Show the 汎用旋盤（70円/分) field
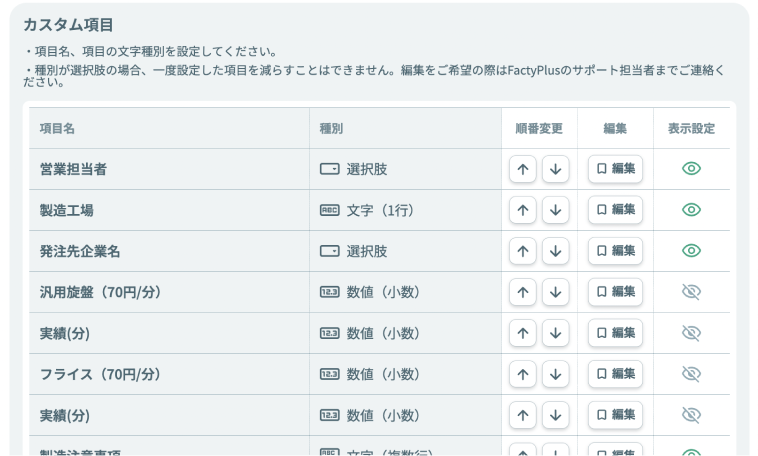 pos(691,292)
